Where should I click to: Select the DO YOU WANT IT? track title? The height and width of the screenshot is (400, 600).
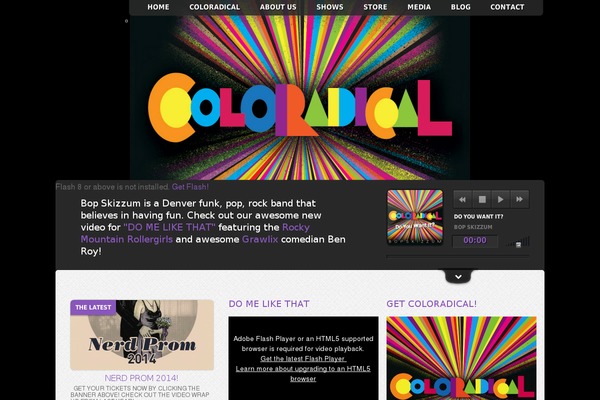click(478, 216)
